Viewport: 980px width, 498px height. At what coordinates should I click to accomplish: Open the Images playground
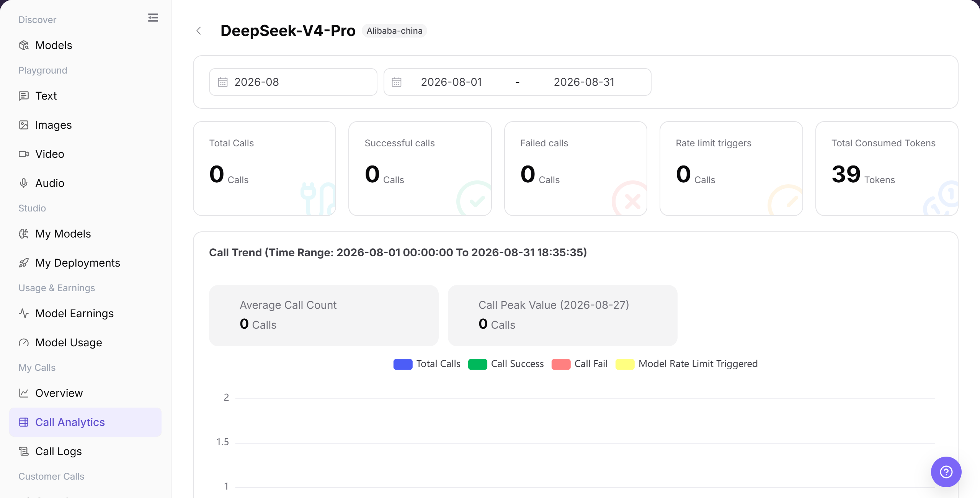pos(85,125)
